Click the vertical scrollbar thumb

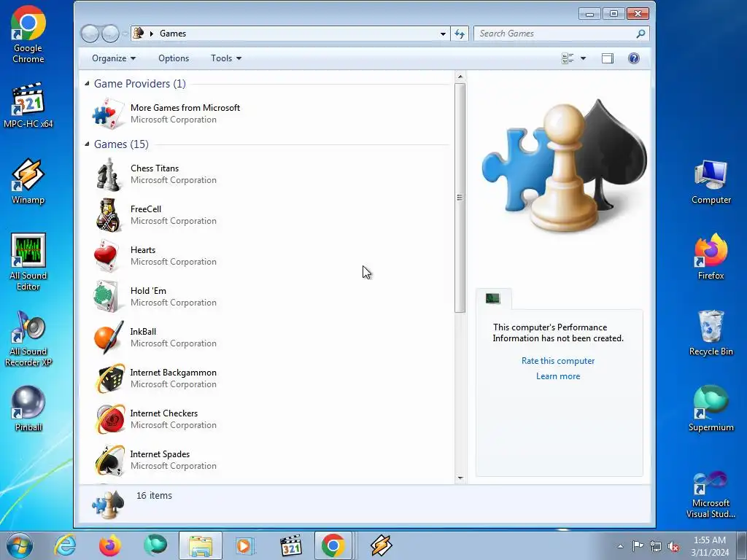[x=460, y=198]
